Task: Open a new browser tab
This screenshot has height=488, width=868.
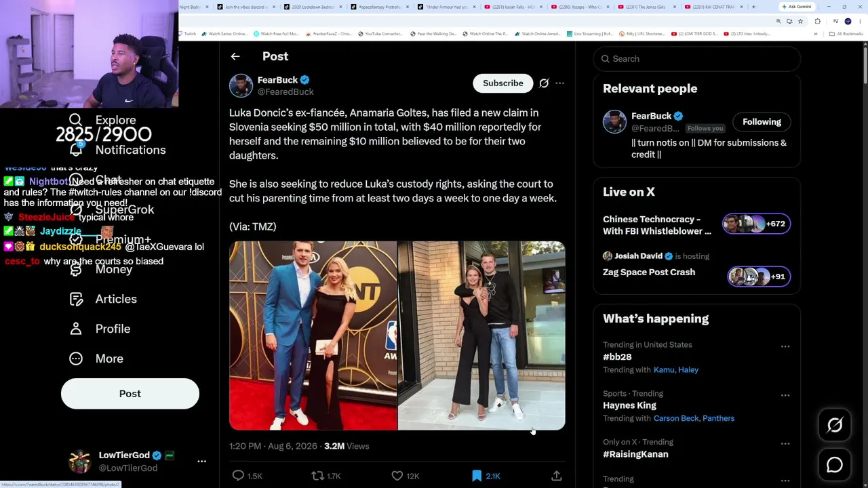Action: pos(753,7)
